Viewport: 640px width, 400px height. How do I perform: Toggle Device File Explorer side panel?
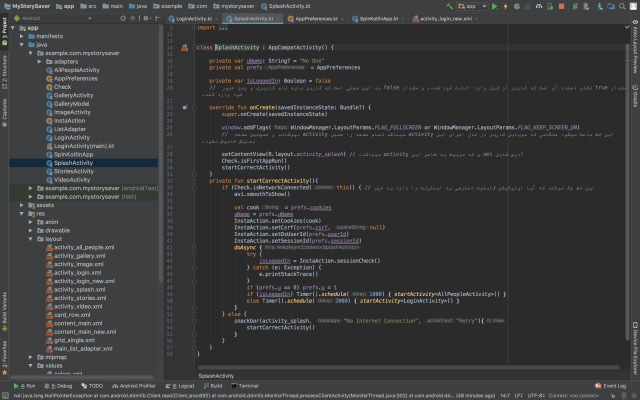click(x=635, y=348)
